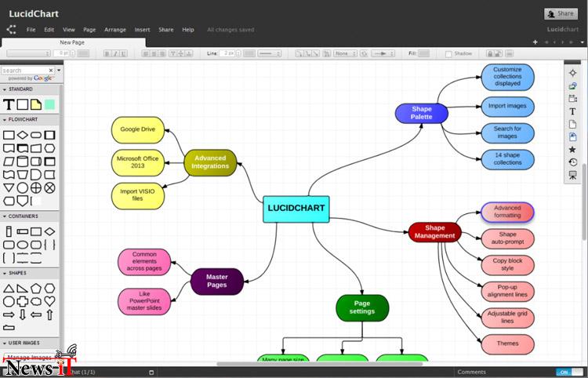Screen dimensions: 588x378
Task: Select the cylinder database flowchart shape
Action: [23, 162]
